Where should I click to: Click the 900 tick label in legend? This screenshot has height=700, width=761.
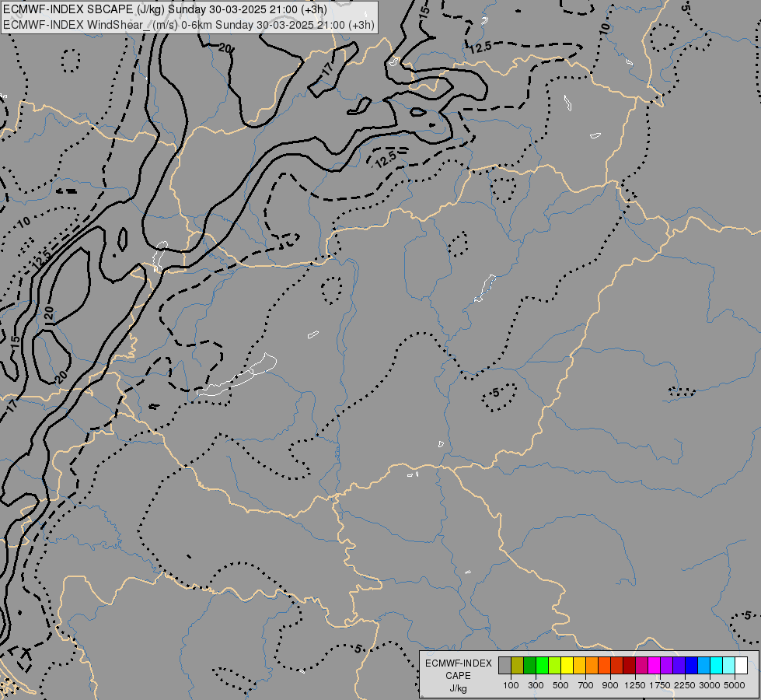coord(610,685)
